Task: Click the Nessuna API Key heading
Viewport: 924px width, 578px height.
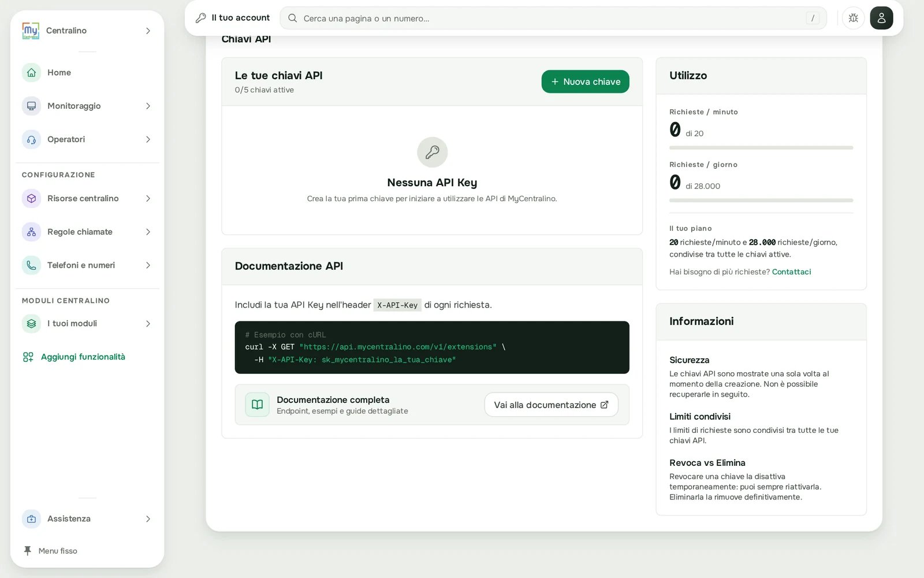Action: coord(432,183)
